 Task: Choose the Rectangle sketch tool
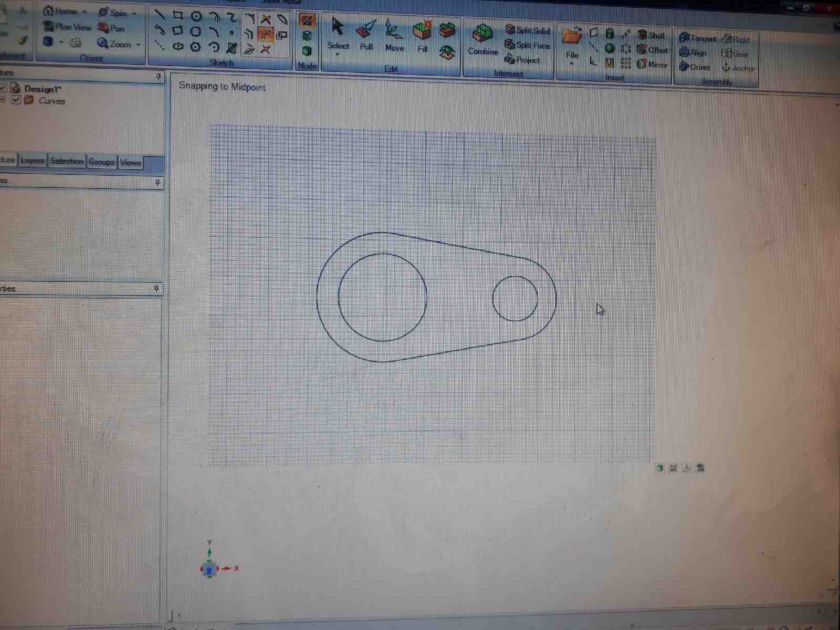(x=178, y=16)
